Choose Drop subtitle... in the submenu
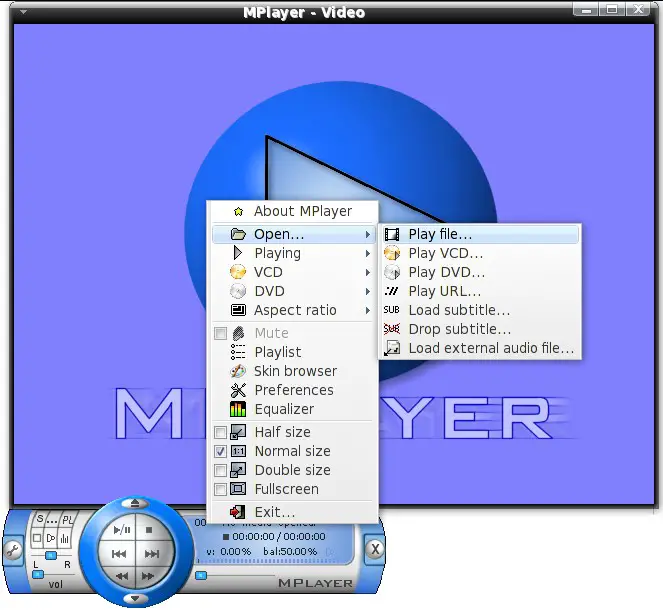Viewport: 663px width, 610px height. pos(479,329)
